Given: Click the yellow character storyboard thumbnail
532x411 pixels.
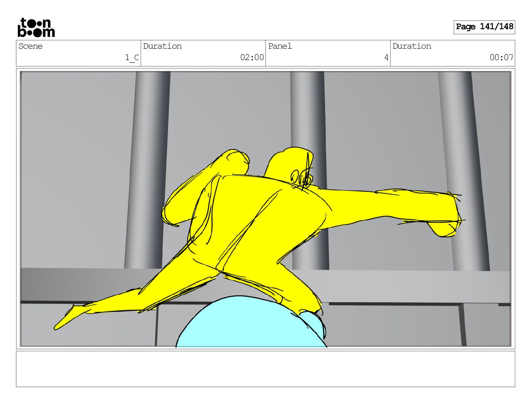Looking at the screenshot, I should 265,209.
